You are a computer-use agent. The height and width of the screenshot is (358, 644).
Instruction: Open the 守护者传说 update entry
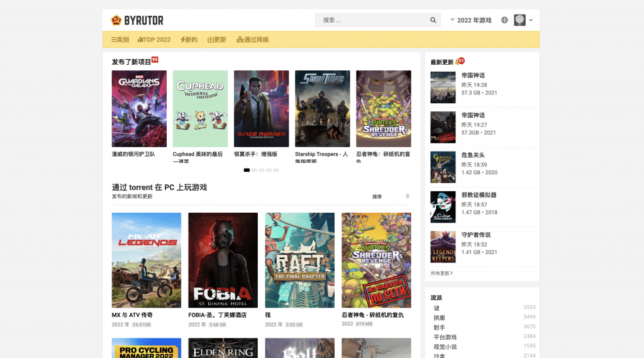coord(482,247)
